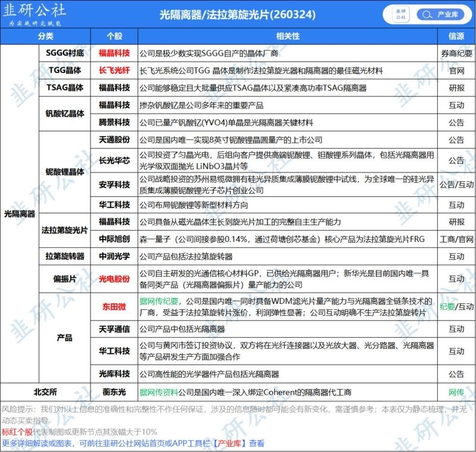The image size is (476, 452).
Task: Click the 北交所 category row label
Action: 45,392
